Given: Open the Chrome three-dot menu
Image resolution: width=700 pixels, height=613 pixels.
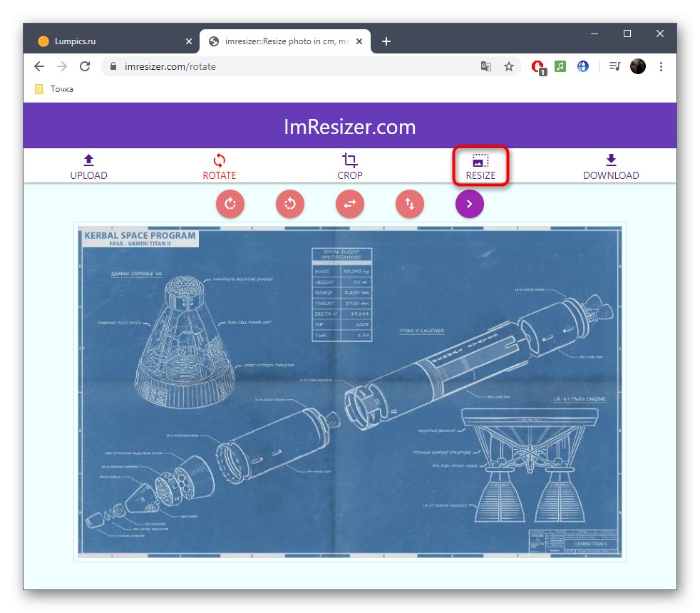Looking at the screenshot, I should pos(662,66).
